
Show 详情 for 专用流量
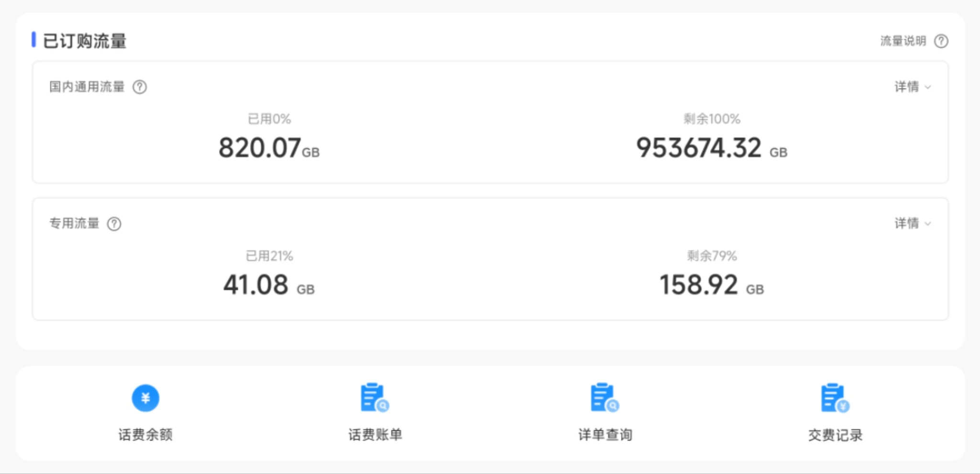point(907,224)
